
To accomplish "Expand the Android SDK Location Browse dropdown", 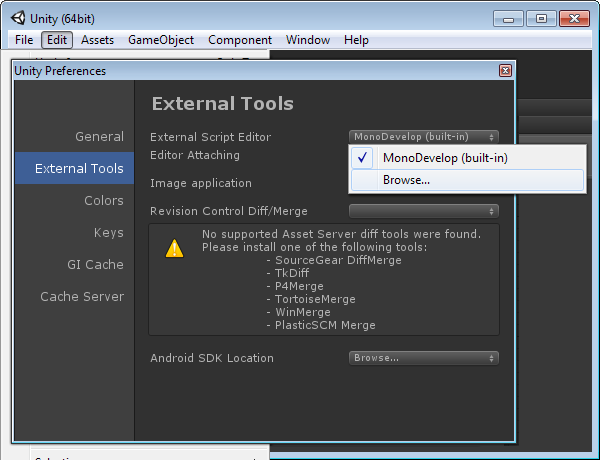I will tap(424, 358).
